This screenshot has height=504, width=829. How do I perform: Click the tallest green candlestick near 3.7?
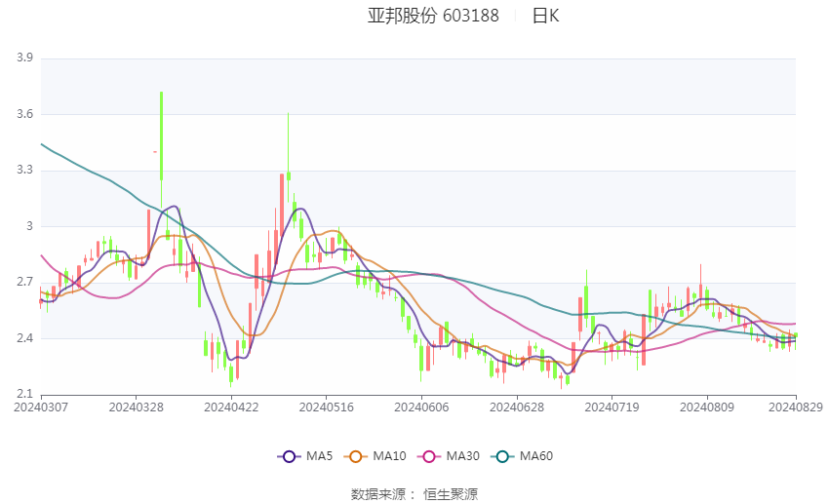click(161, 136)
